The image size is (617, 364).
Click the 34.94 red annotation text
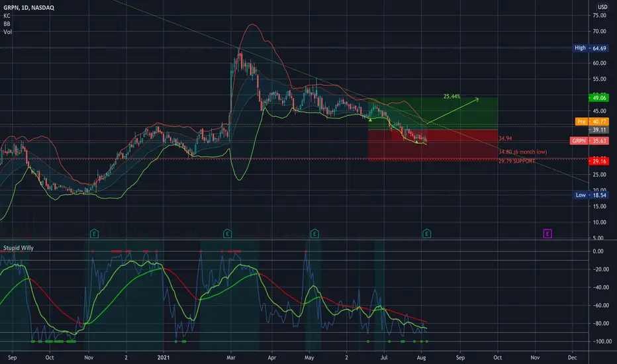[505, 138]
